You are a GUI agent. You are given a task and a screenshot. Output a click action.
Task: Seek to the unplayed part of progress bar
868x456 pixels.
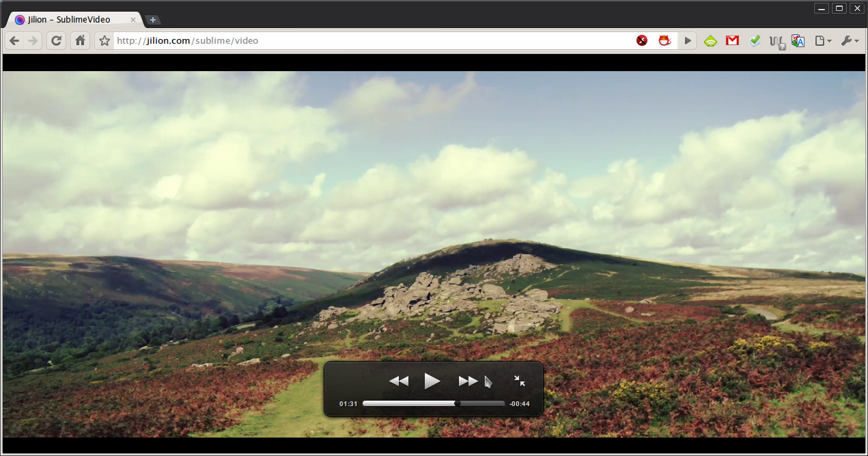483,403
